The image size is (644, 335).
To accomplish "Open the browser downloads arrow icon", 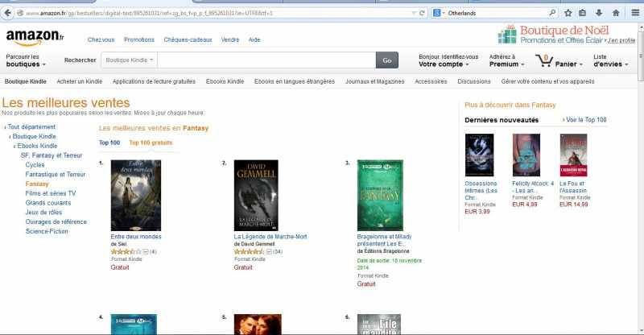I will click(x=599, y=13).
